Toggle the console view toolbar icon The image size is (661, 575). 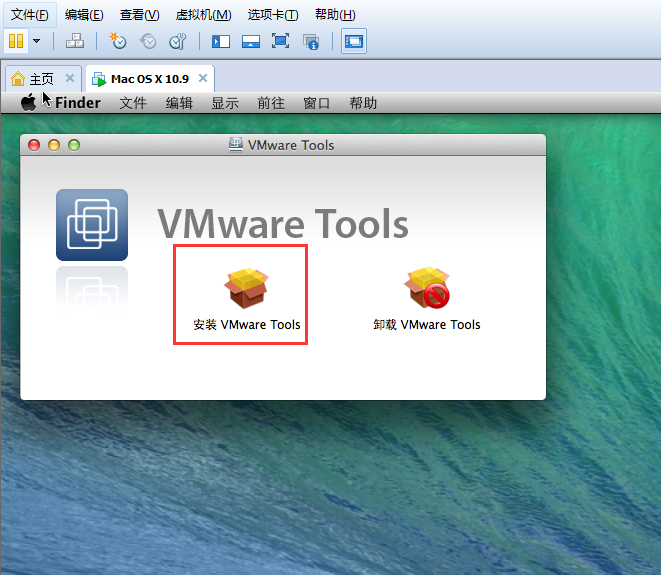[x=354, y=41]
